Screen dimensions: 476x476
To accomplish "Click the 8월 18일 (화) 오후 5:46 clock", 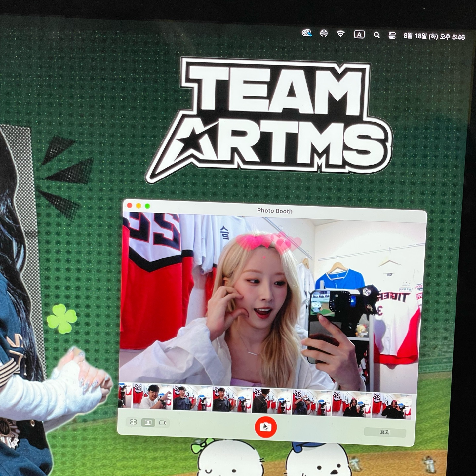I will tap(434, 36).
